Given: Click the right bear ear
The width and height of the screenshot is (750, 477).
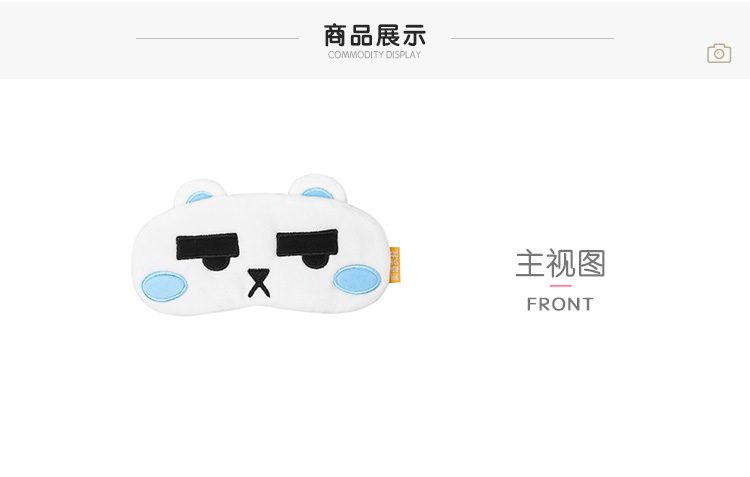Looking at the screenshot, I should [x=317, y=187].
